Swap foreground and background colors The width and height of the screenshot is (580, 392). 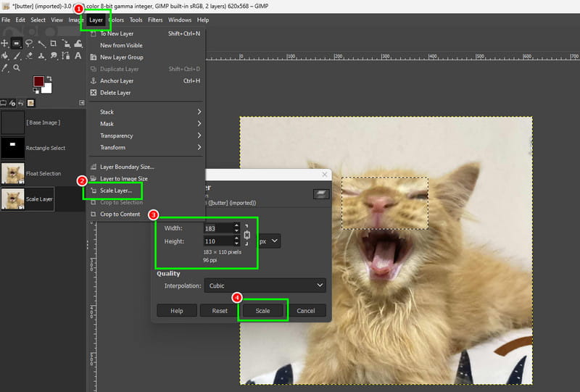tap(49, 78)
